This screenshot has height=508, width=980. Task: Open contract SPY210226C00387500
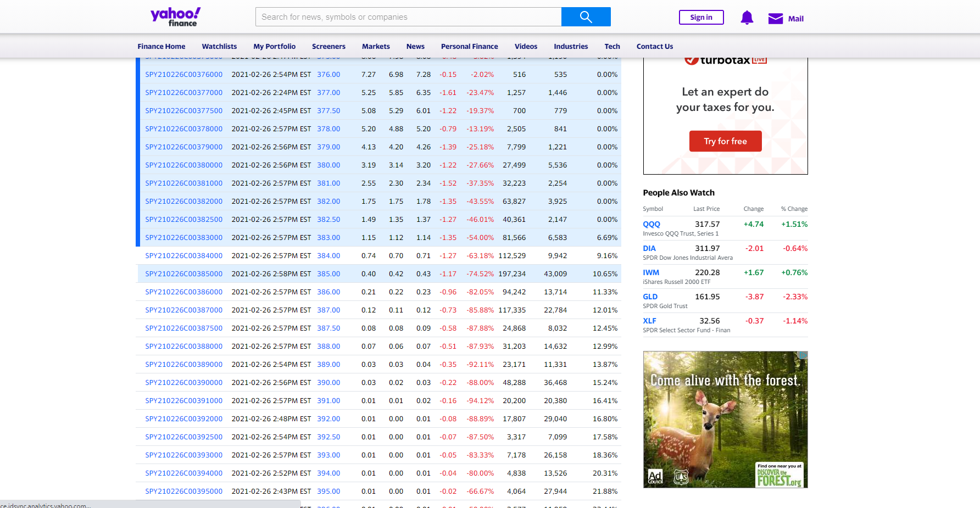pos(183,328)
